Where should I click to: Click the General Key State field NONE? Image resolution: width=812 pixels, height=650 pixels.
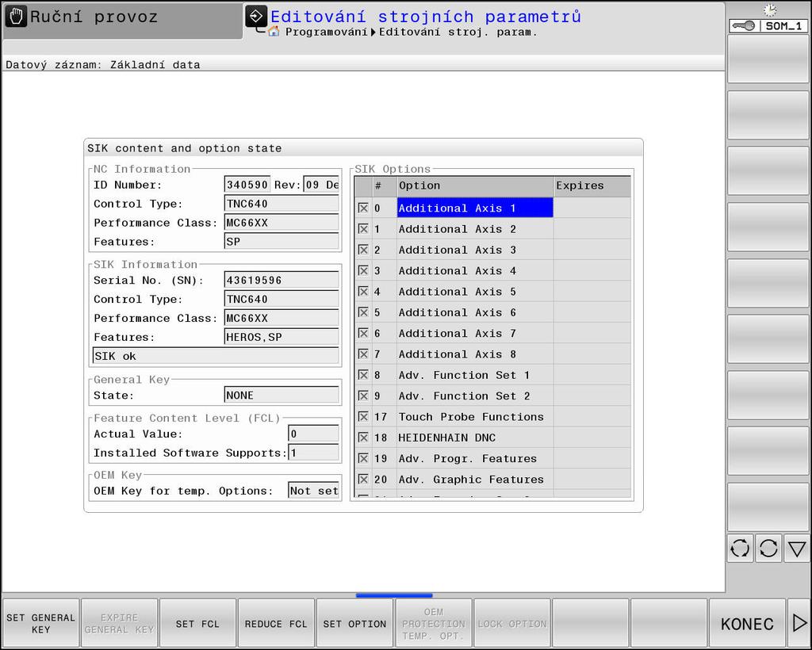pos(282,395)
